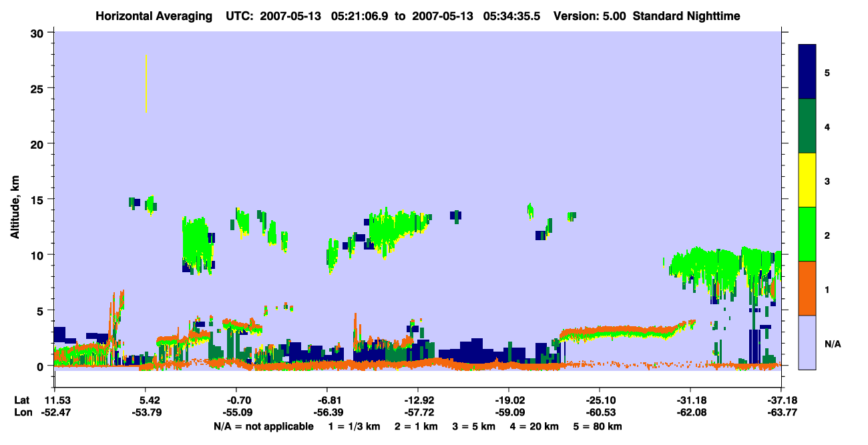Click longitude value -57.72
The image size is (868, 445).
[418, 413]
